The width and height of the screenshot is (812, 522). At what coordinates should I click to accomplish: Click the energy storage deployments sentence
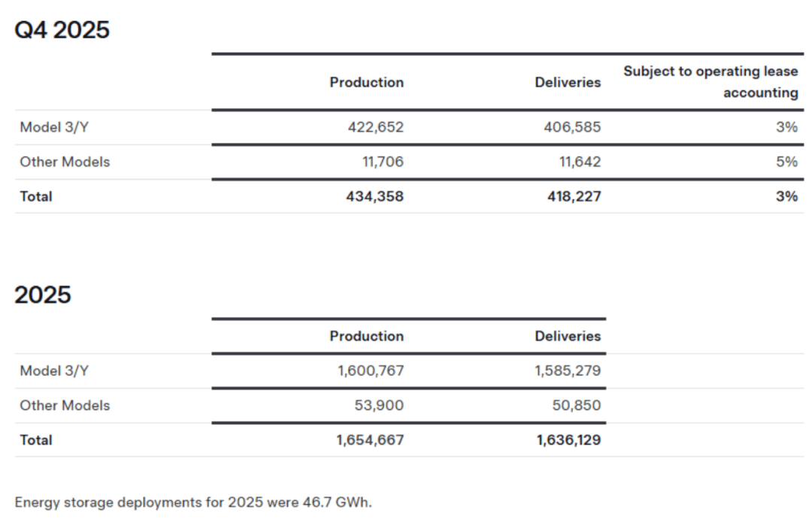pyautogui.click(x=193, y=502)
